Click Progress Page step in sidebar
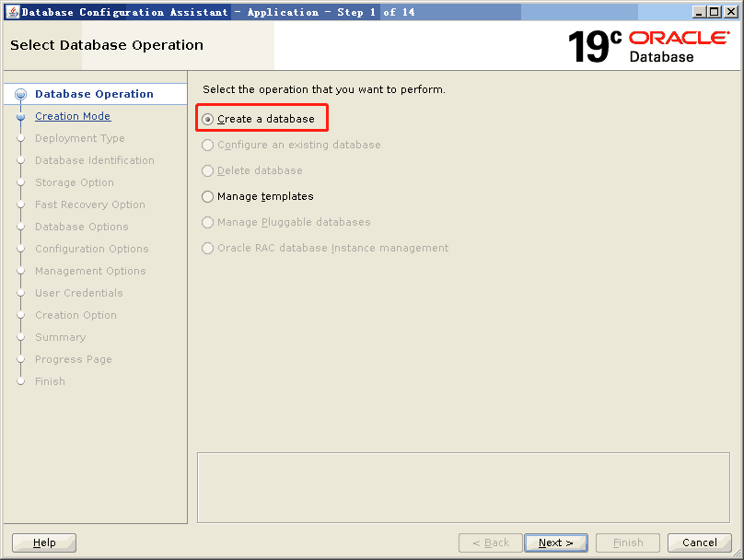 click(74, 359)
